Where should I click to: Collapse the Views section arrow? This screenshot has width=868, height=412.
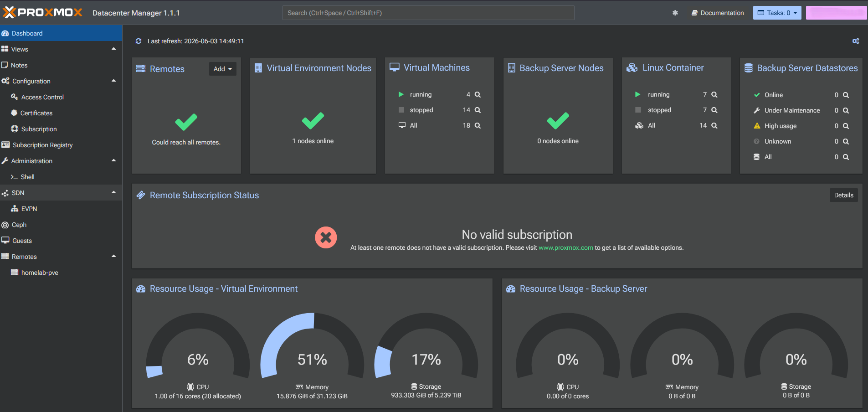(113, 49)
